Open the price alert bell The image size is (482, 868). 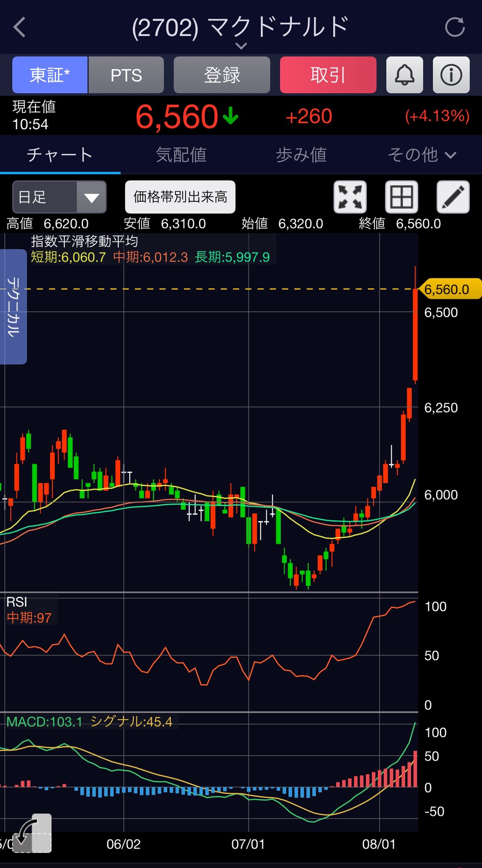[404, 75]
